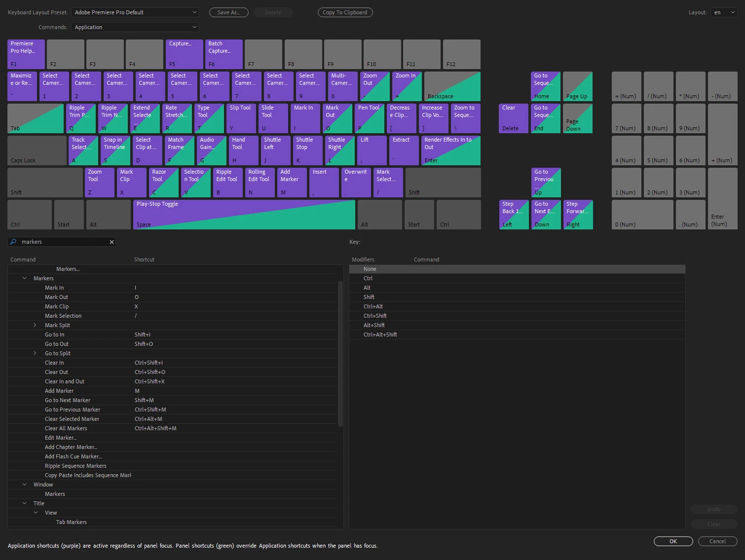Select the Ctrl+Alt+Shift modifier row
745x560 pixels.
click(x=517, y=335)
